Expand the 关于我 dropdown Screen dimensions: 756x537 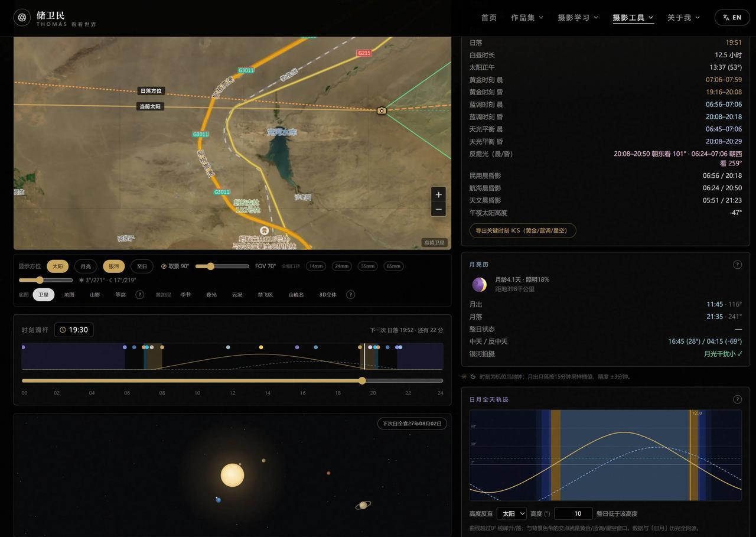tap(683, 18)
